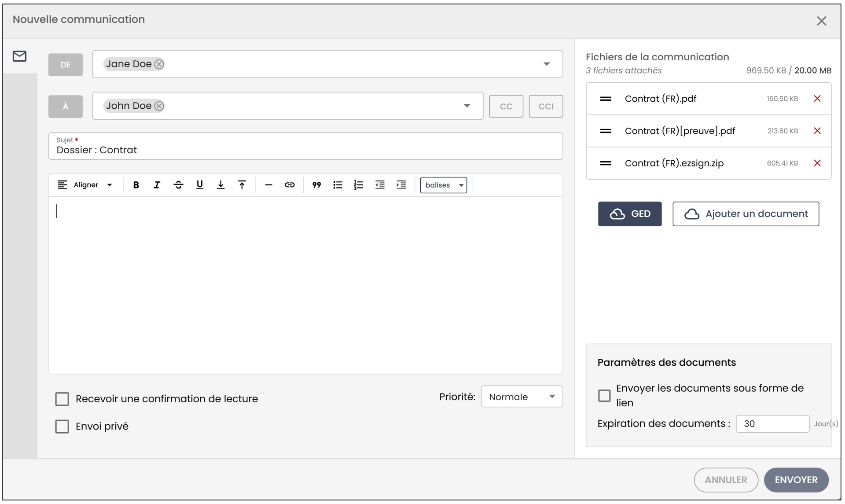This screenshot has height=504, width=845.
Task: Insert a hyperlink in message
Action: click(x=289, y=185)
